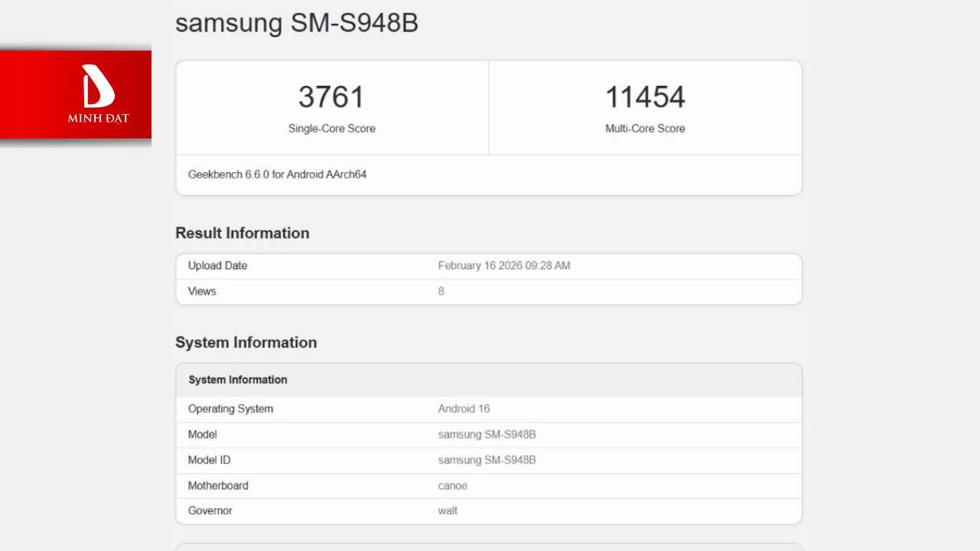Click the Geekbench 6.6.0 for Android AArch64 text
Image resolution: width=980 pixels, height=551 pixels.
tap(277, 174)
